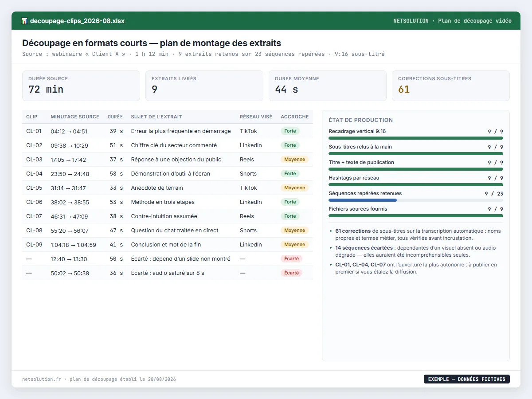Click the 9 / 23 count value

(494, 194)
